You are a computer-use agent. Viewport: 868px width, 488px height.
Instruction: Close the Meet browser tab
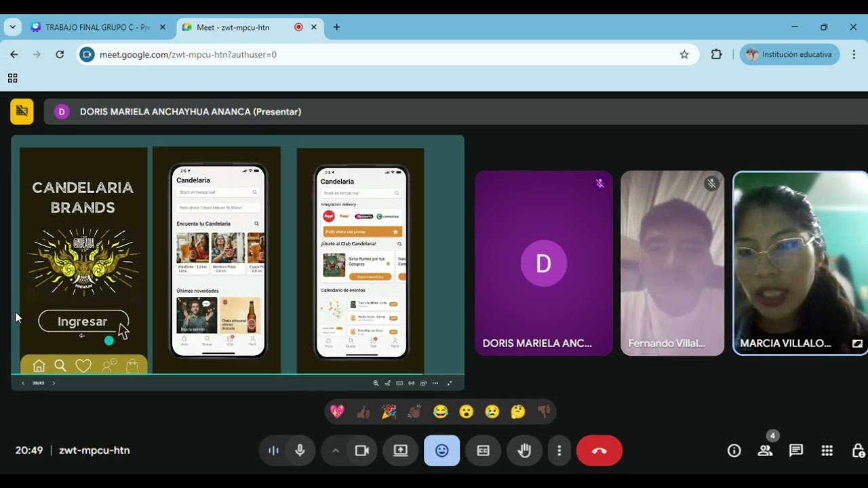pos(314,27)
